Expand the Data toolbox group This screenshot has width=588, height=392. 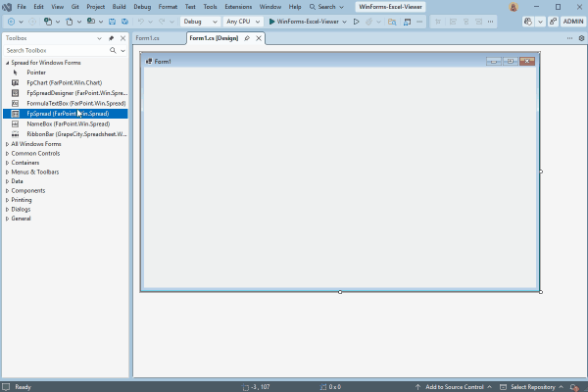click(7, 181)
